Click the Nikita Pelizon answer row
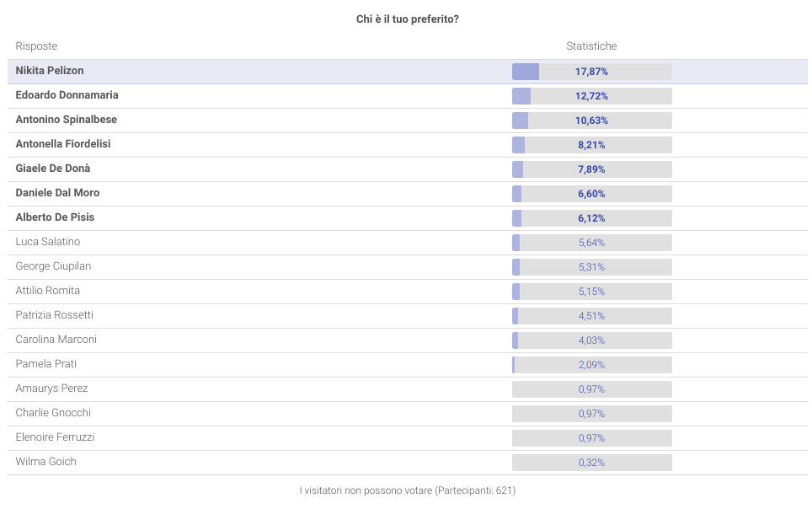Screen dimensions: 812x509 (50, 72)
